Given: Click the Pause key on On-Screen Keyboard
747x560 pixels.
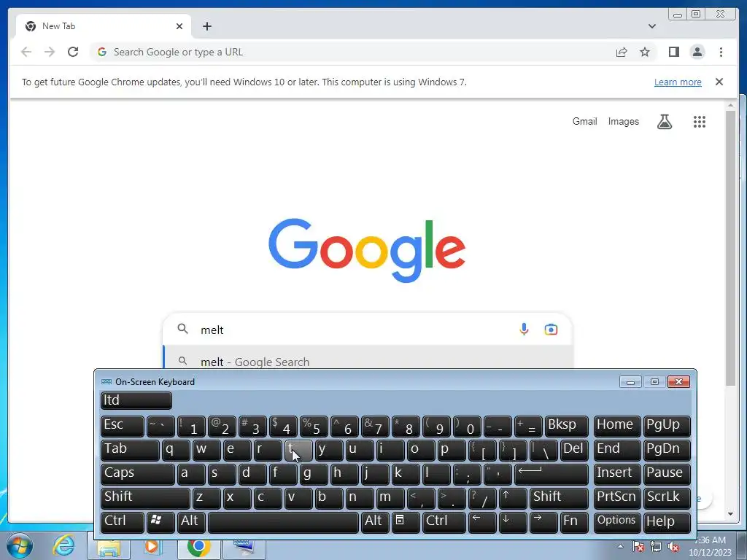Looking at the screenshot, I should 667,474.
